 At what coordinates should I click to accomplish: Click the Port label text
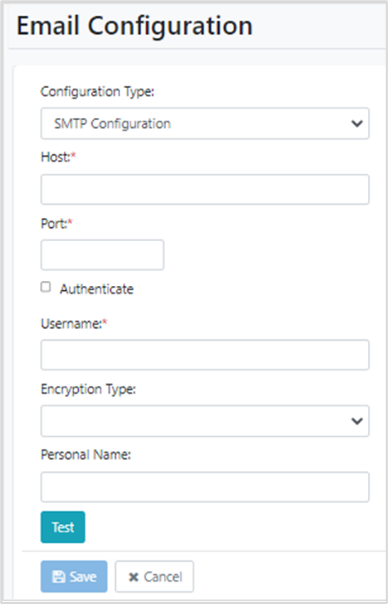54,223
